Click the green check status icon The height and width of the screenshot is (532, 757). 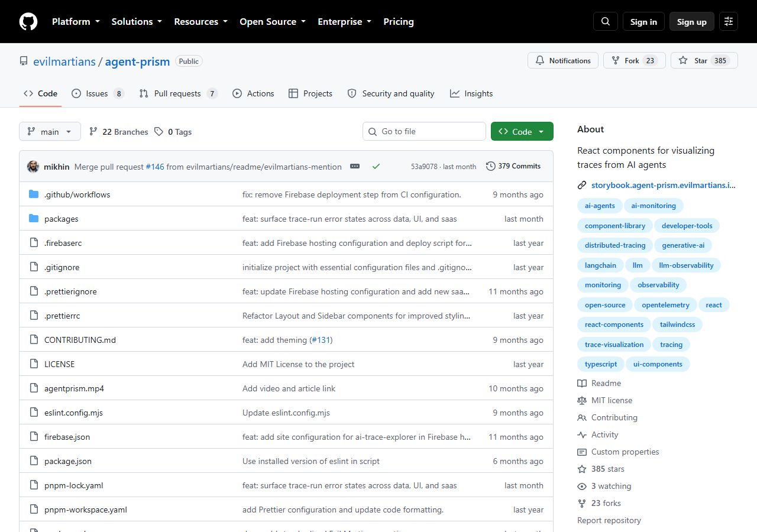376,166
